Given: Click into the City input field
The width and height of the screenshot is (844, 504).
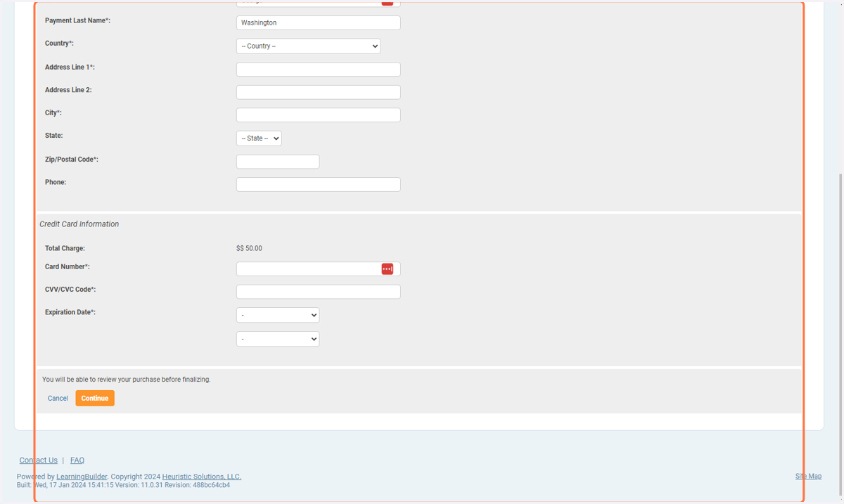Looking at the screenshot, I should point(319,115).
